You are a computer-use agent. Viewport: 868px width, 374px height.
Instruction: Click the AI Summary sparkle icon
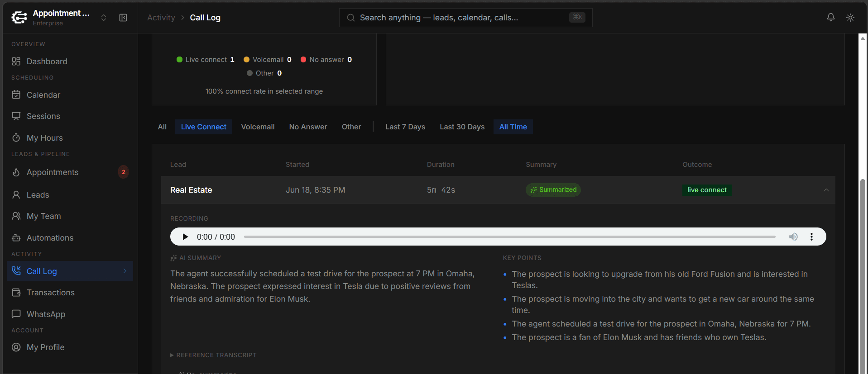pos(173,258)
